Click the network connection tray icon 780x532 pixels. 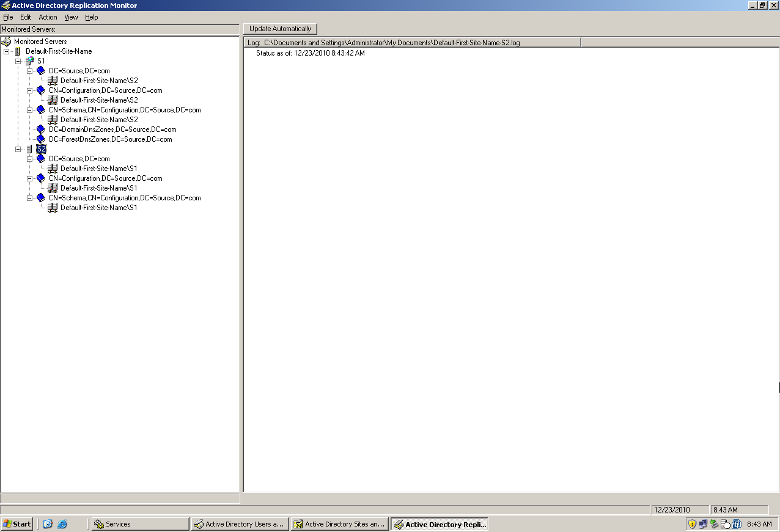click(x=703, y=524)
